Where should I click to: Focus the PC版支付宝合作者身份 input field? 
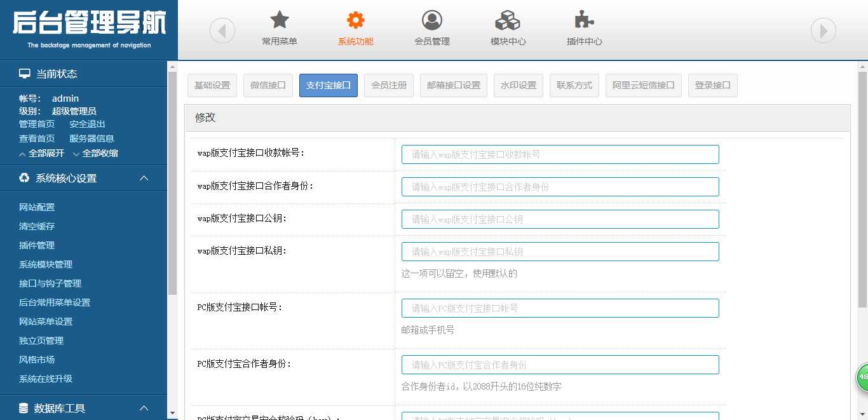pos(560,365)
